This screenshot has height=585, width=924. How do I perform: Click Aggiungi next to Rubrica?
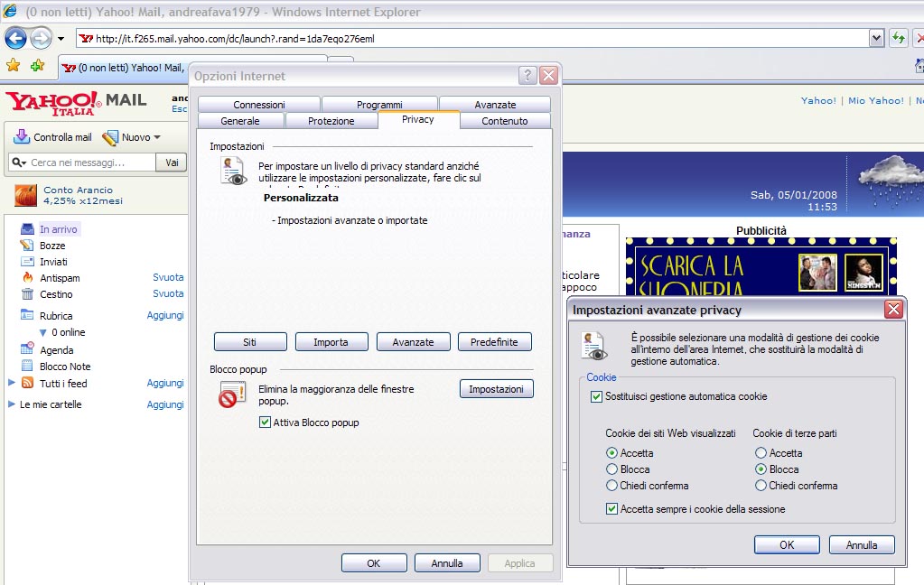(165, 315)
